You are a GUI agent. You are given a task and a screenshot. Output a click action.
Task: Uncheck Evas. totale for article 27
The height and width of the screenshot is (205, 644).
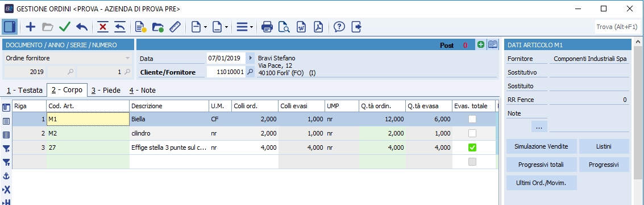[x=472, y=147]
